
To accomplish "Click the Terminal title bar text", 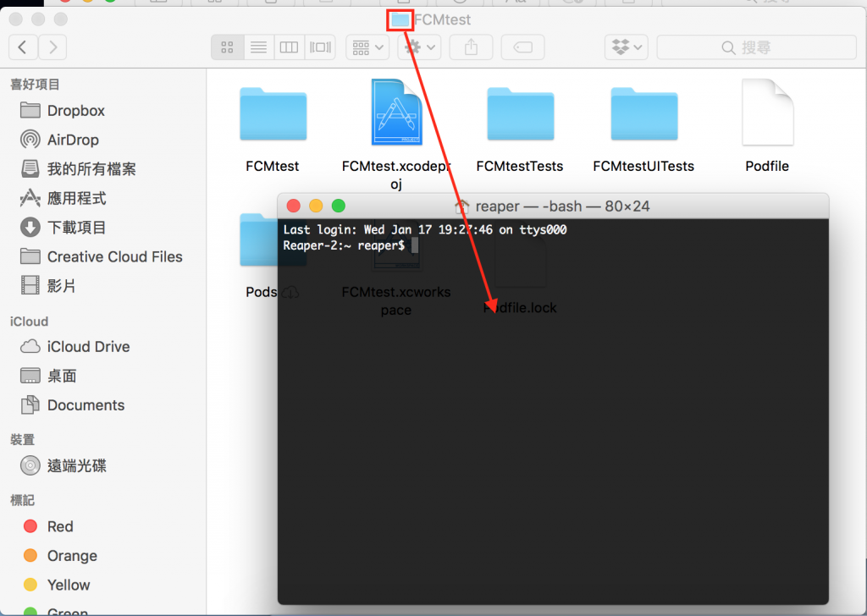I will point(562,206).
